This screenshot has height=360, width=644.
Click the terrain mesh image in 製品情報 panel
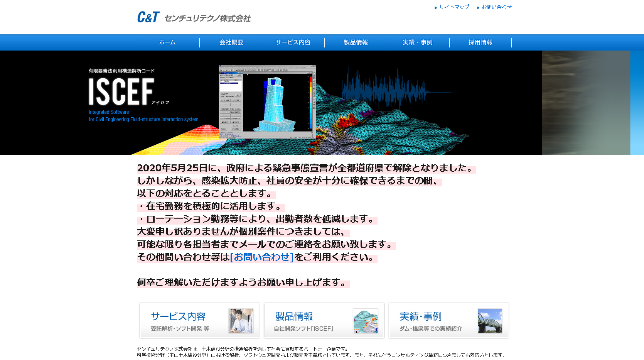pos(366,321)
